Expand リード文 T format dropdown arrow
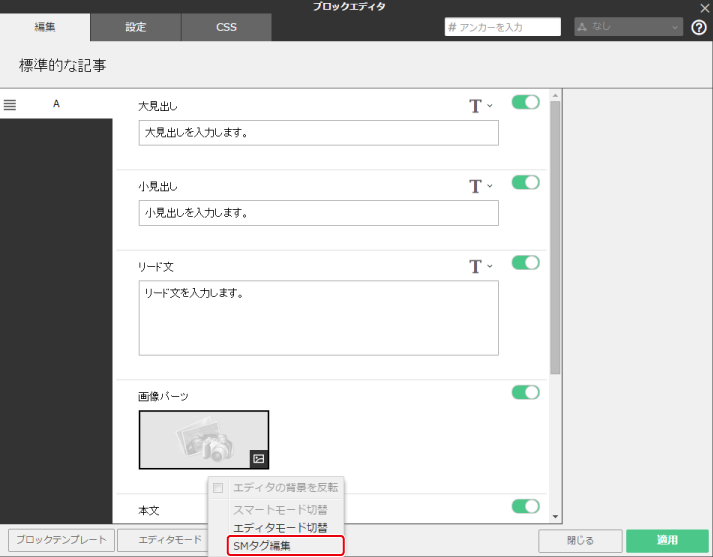Image resolution: width=713 pixels, height=557 pixels. pos(490,266)
